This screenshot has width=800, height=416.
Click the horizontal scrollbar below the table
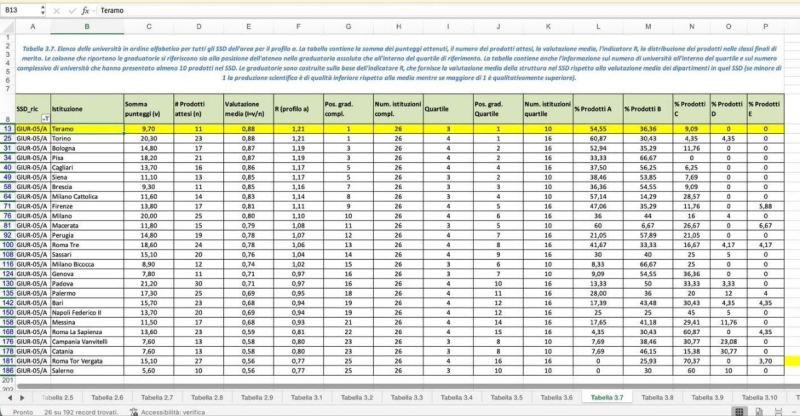[x=398, y=387]
